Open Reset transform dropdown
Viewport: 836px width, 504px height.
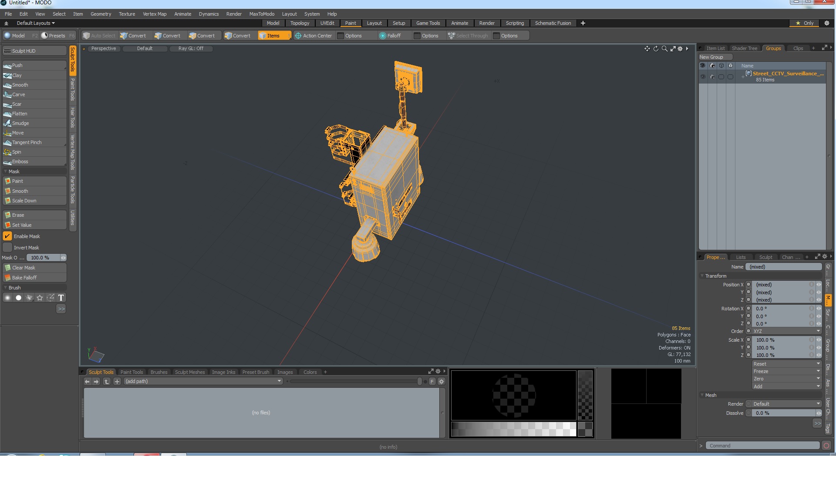click(786, 364)
